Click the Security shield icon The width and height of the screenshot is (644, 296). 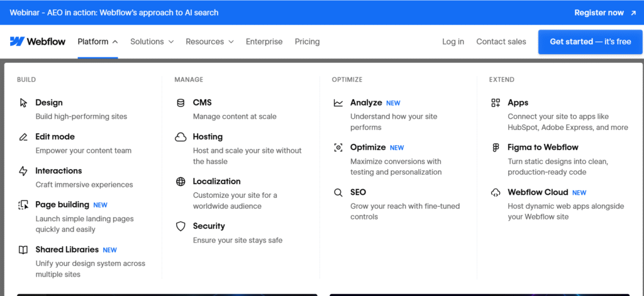180,227
